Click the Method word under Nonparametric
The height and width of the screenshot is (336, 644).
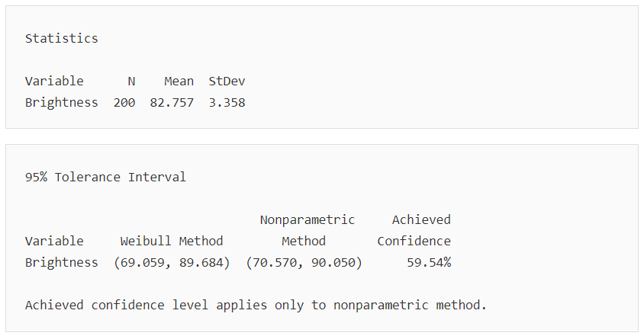304,242
